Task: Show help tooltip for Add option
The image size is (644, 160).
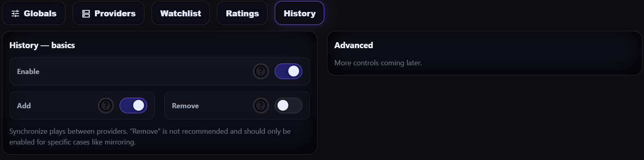Action: tap(106, 106)
